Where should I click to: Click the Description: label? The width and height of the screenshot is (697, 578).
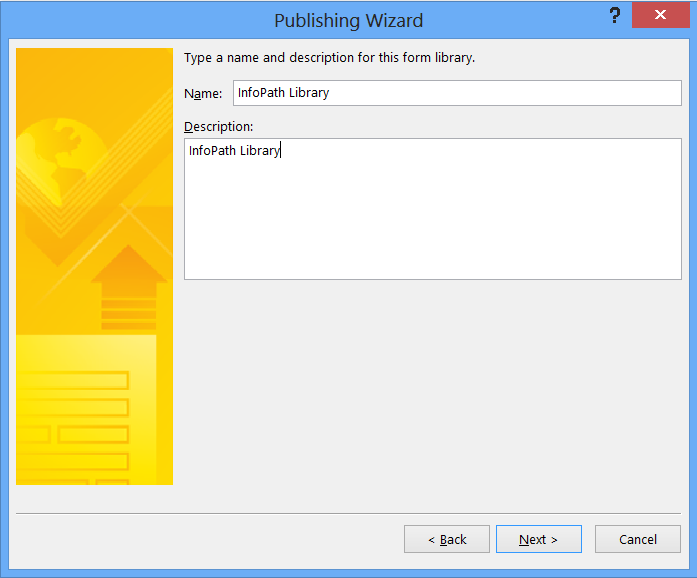pos(219,127)
